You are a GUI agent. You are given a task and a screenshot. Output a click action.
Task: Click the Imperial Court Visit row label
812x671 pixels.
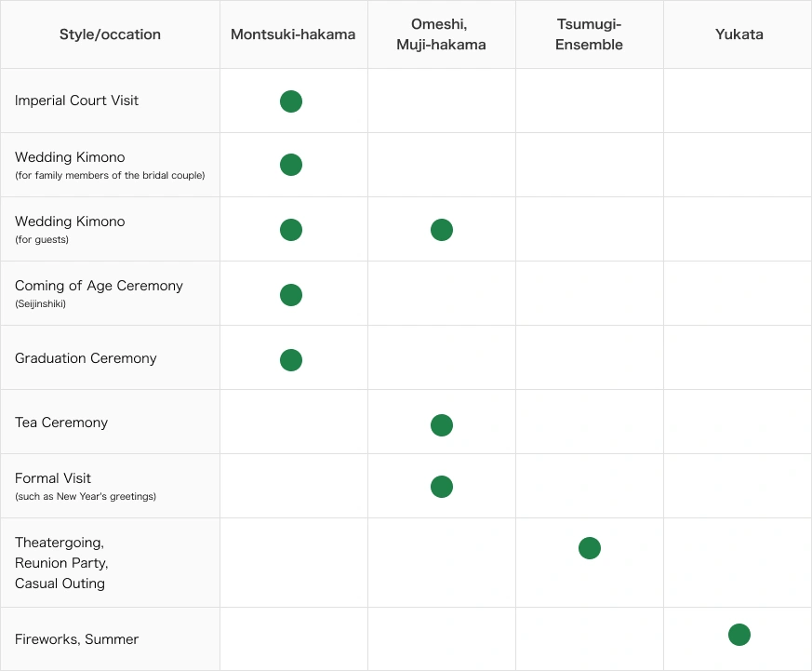click(76, 101)
